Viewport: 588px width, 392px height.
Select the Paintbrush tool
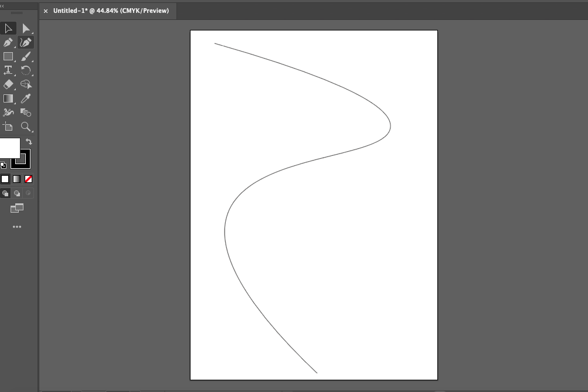coord(26,57)
